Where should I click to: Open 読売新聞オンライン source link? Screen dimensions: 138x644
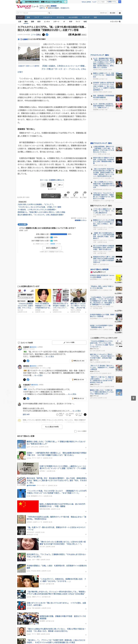(80, 220)
